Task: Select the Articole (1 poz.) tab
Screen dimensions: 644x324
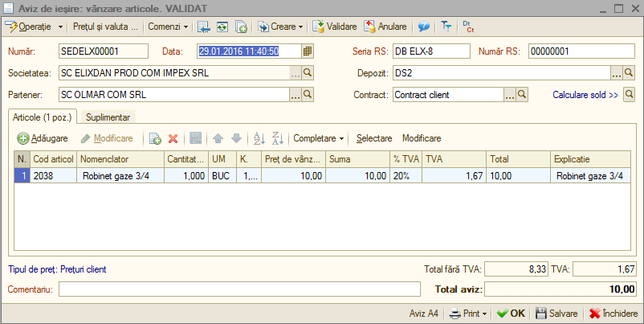Action: coord(42,117)
